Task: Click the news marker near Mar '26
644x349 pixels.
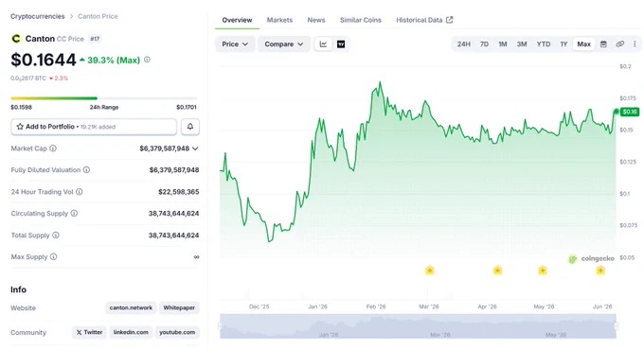Action: click(430, 270)
